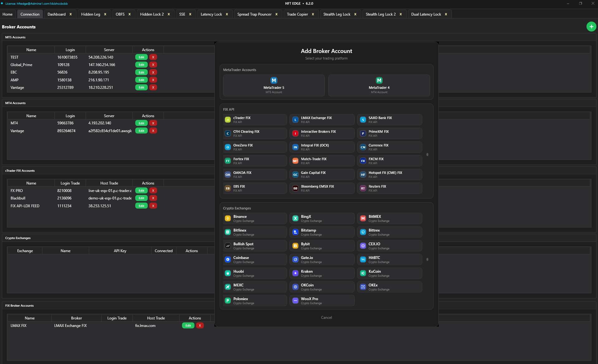Click the FIX API list scrollbar handle
Image resolution: width=598 pixels, height=364 pixels.
[427, 155]
